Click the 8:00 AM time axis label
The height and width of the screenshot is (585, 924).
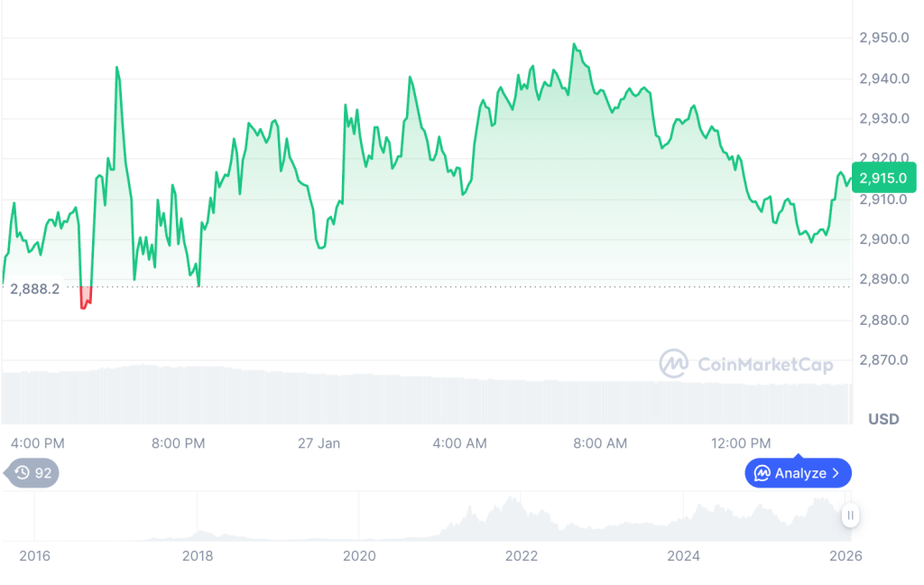click(x=600, y=443)
